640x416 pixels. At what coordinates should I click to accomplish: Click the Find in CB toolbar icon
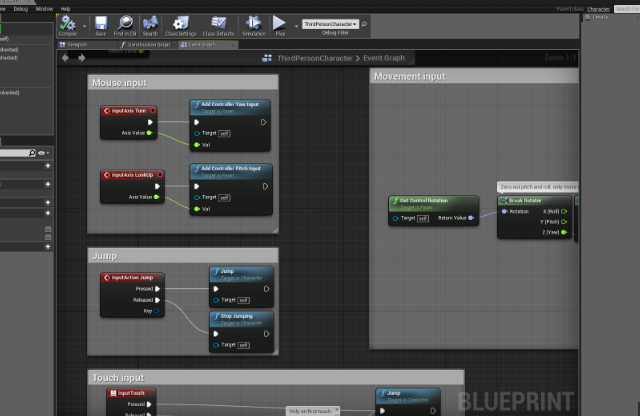(125, 26)
